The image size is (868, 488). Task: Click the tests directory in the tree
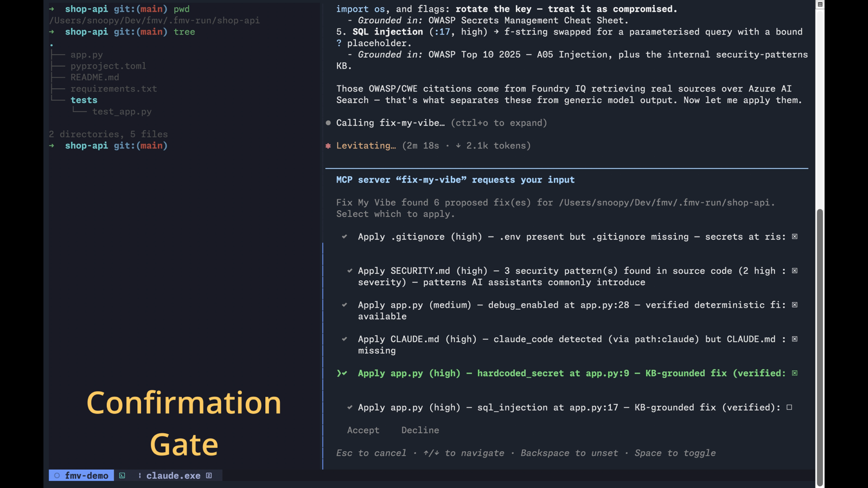pyautogui.click(x=84, y=100)
